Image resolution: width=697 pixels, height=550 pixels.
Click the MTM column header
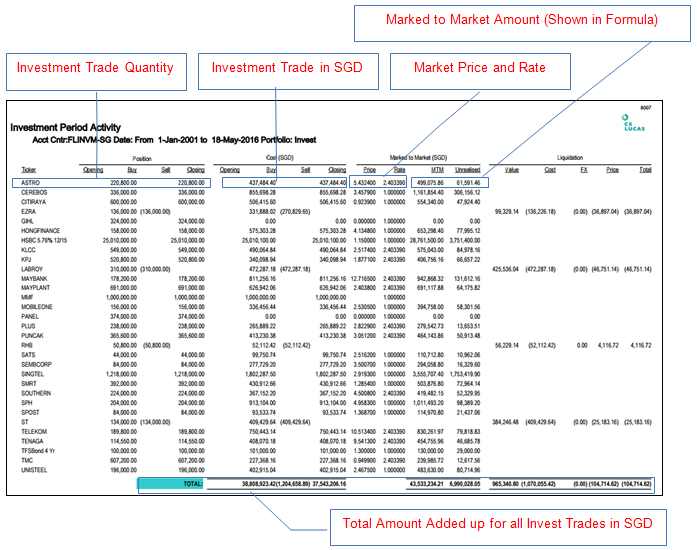coord(437,170)
